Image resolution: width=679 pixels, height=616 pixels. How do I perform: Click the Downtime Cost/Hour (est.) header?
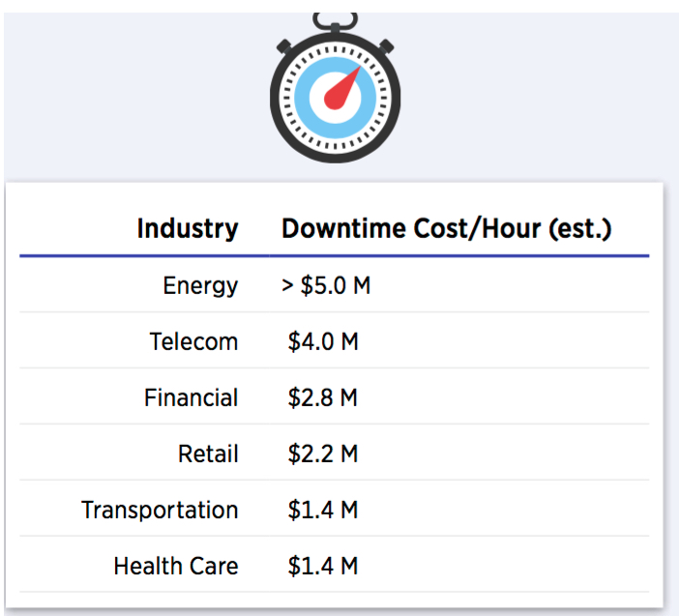tap(447, 228)
